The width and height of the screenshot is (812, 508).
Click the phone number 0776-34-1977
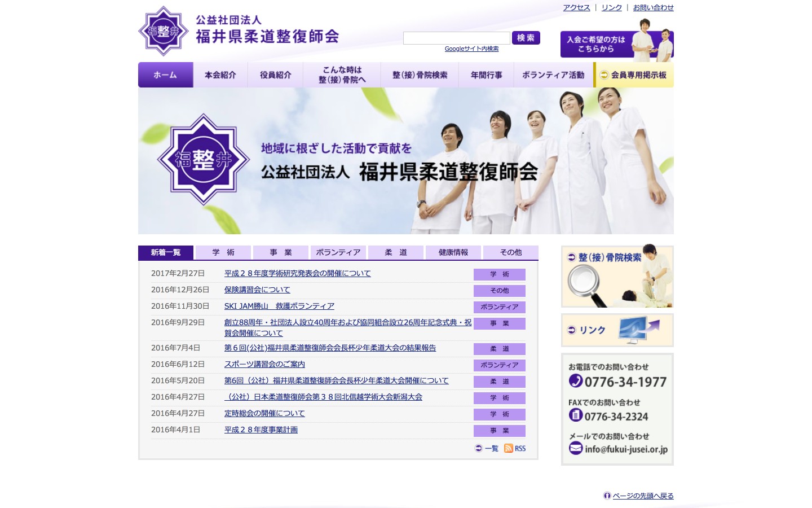[x=625, y=382]
